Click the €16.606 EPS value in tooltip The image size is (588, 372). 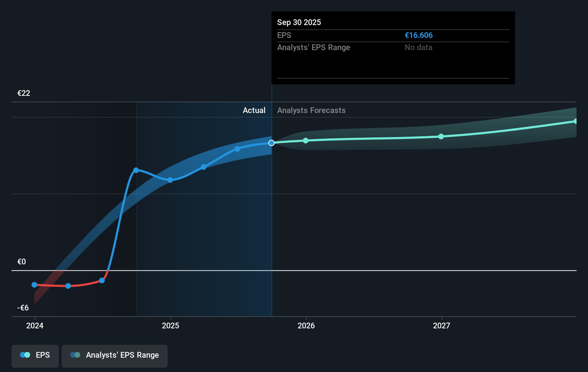(x=419, y=35)
